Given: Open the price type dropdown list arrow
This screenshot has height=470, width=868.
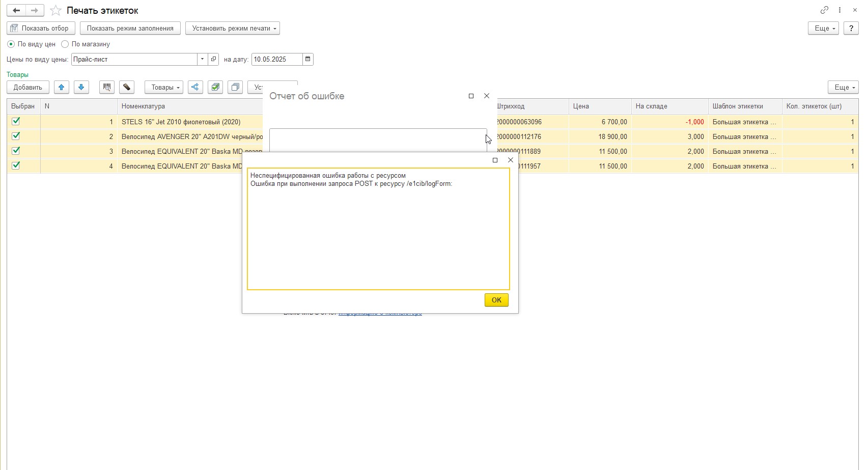Looking at the screenshot, I should (203, 60).
